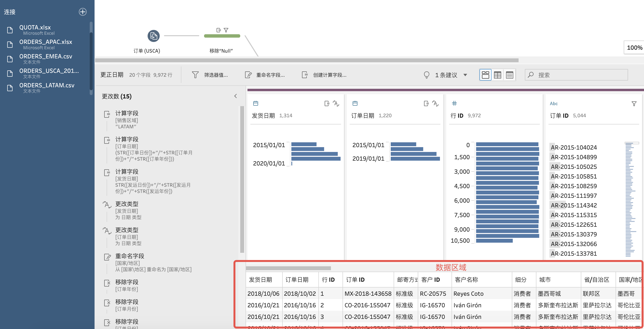Select 更改类型 [发货日期] change entry
The height and width of the screenshot is (329, 644).
tap(150, 211)
